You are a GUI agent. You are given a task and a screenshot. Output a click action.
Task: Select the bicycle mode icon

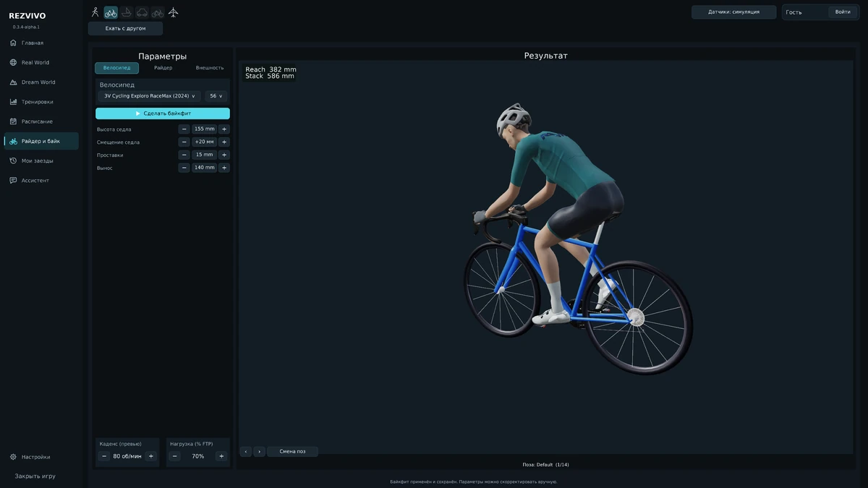[111, 12]
